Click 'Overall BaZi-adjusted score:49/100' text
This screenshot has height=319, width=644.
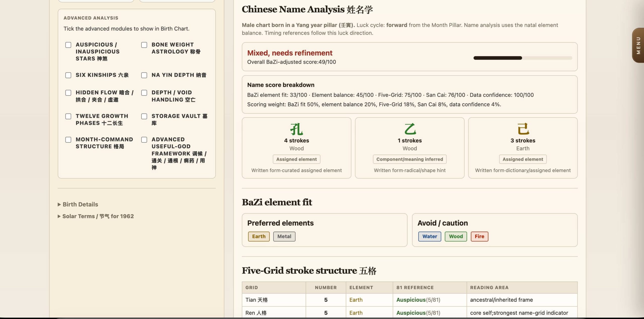(291, 62)
